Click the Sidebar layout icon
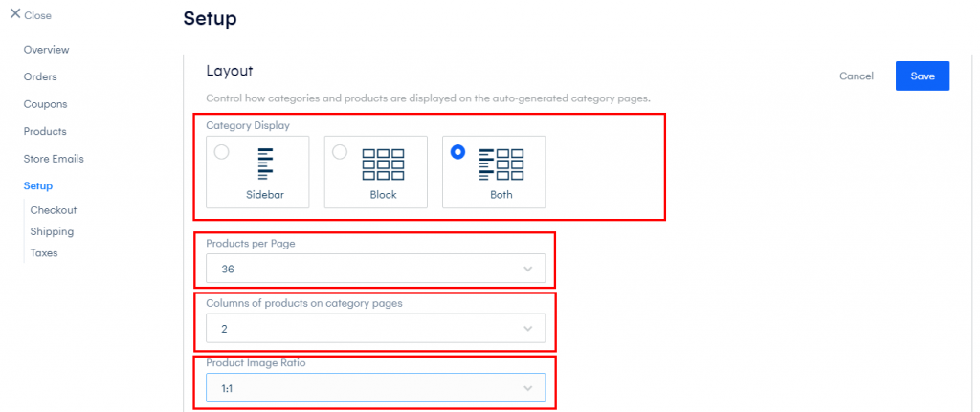This screenshot has width=980, height=412. (266, 163)
